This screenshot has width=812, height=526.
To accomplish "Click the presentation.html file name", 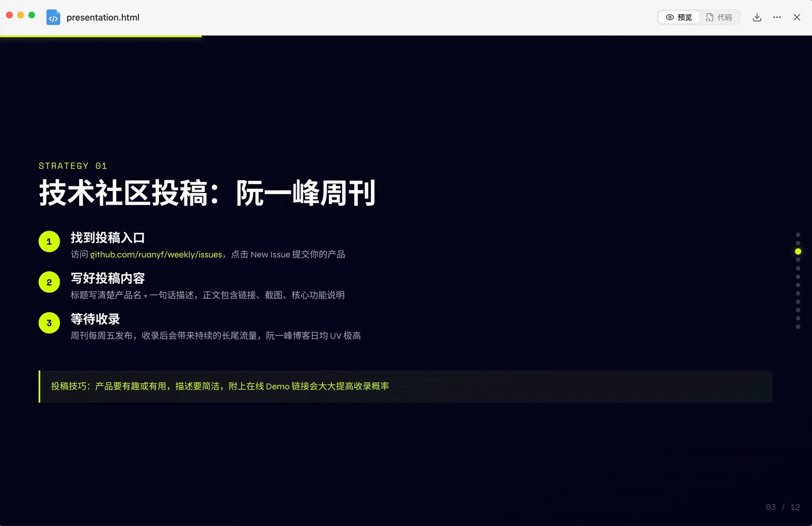I will tap(103, 17).
